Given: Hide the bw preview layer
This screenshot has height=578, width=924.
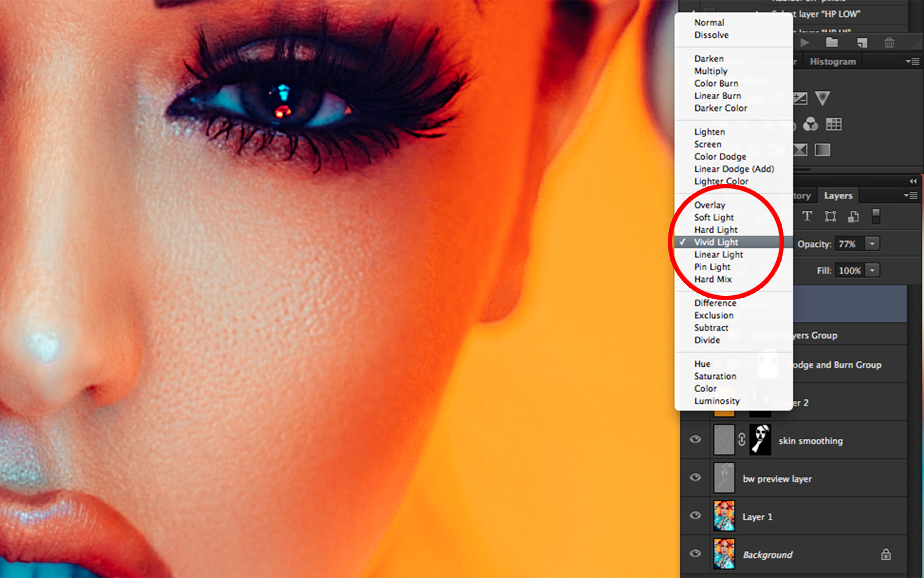Looking at the screenshot, I should tap(695, 477).
